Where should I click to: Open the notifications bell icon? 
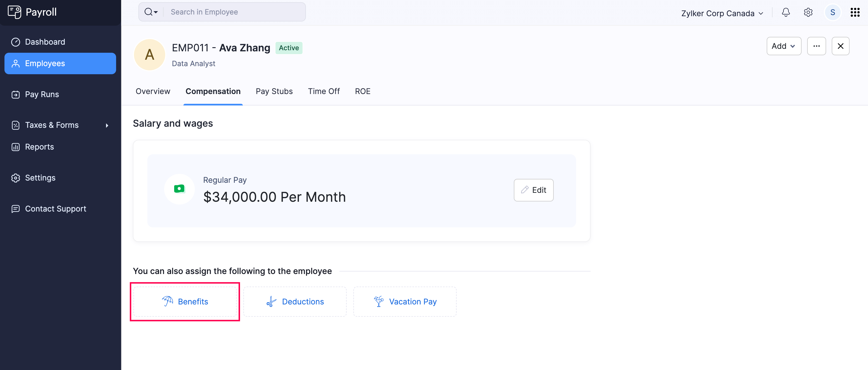785,12
